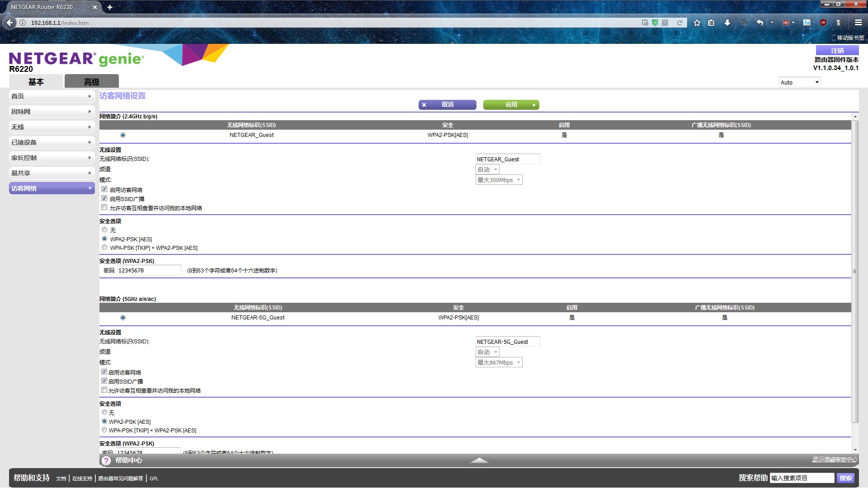Click the 2.4GHz SSID NETGEAR_Guest input field
The image size is (868, 488).
(x=508, y=159)
